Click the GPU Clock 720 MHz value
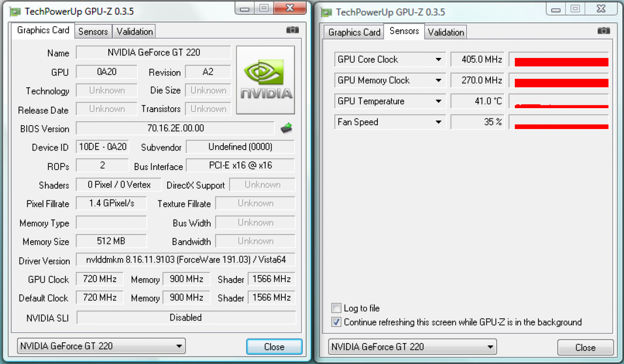 (100, 279)
